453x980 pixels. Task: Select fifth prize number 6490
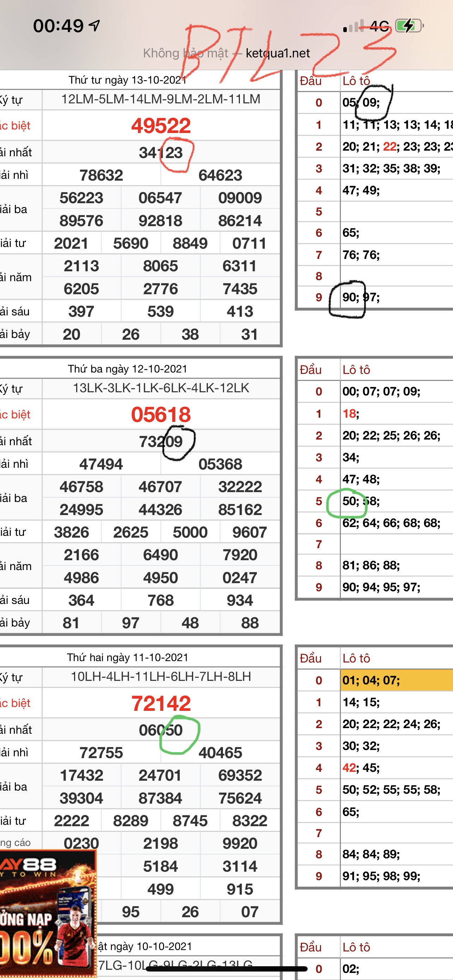(x=161, y=555)
